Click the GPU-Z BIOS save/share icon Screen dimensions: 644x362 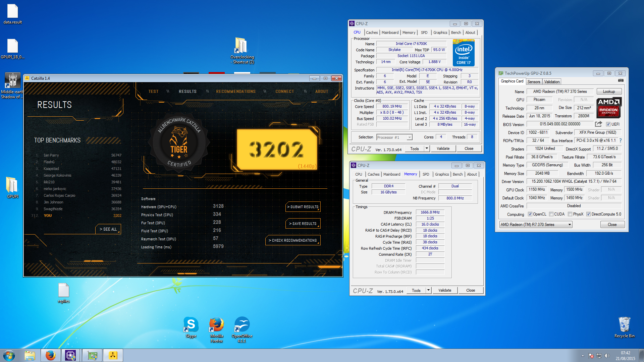[598, 124]
